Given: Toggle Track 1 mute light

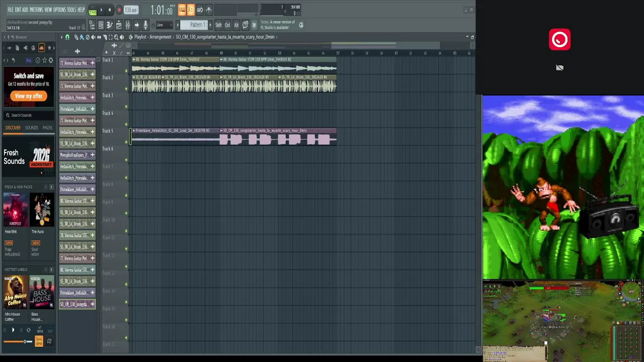Looking at the screenshot, I should click(x=126, y=71).
